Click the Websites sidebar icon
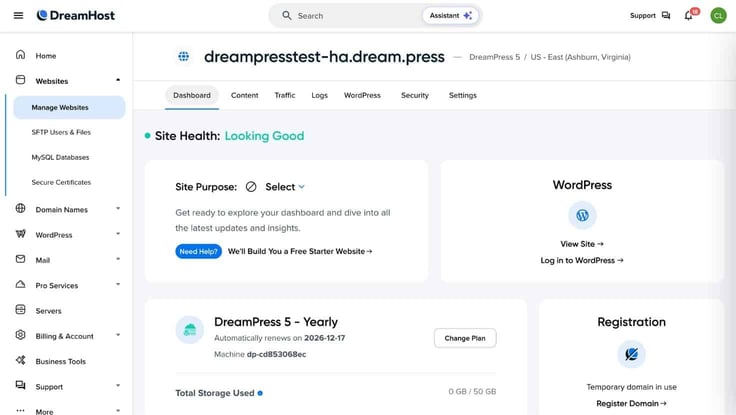The height and width of the screenshot is (415, 736). [21, 80]
